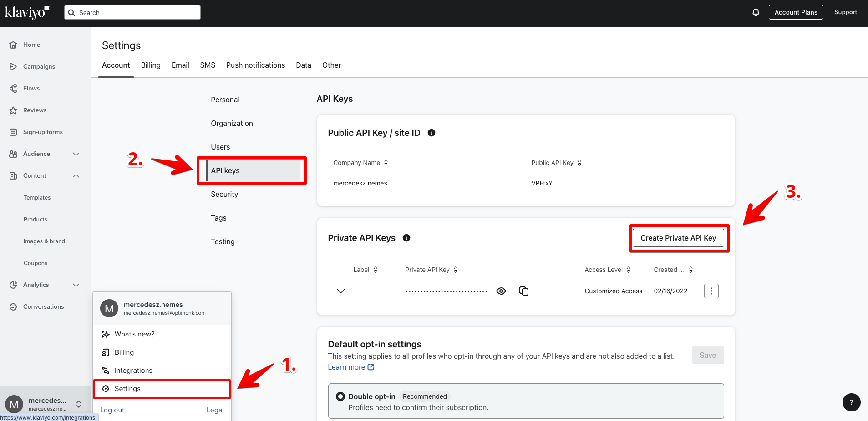Click the M avatar in the account popup

109,308
